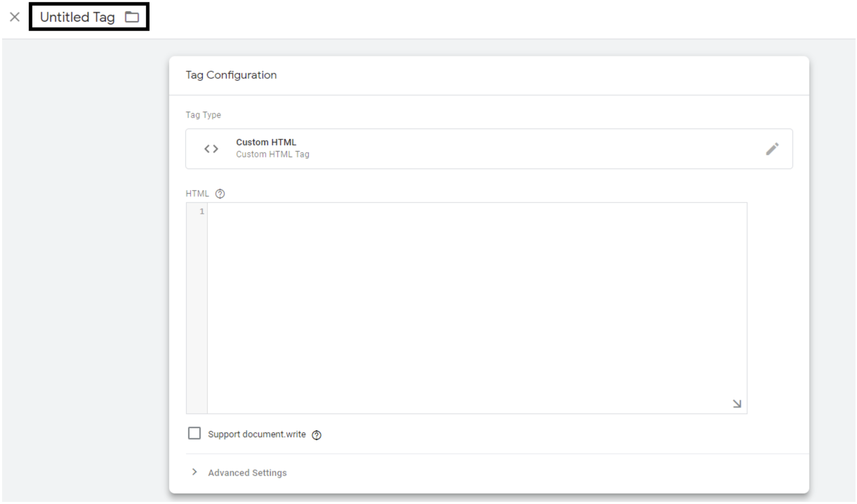Click the Custom HTML Tag subtitle
This screenshot has height=504, width=857.
tap(273, 154)
